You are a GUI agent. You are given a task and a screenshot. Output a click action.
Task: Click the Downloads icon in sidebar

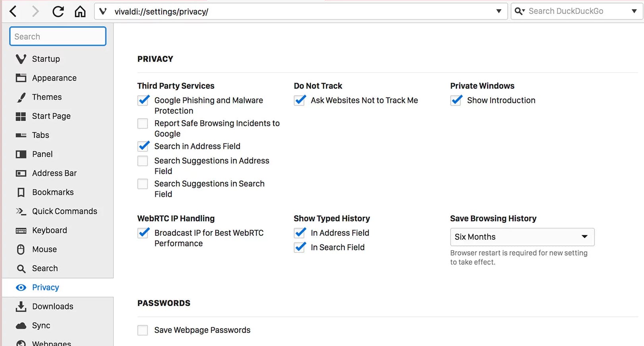coord(21,307)
